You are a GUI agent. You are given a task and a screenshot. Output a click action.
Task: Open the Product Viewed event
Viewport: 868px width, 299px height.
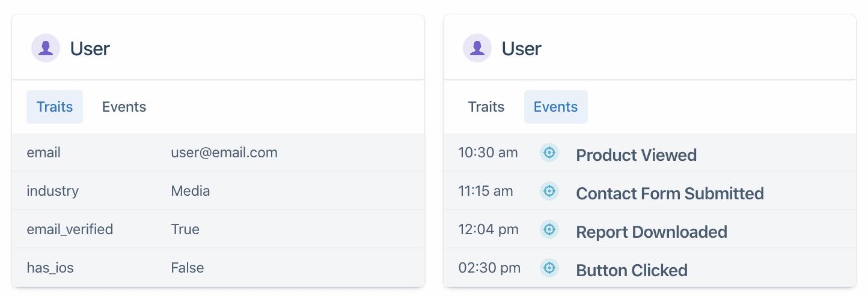pyautogui.click(x=636, y=155)
